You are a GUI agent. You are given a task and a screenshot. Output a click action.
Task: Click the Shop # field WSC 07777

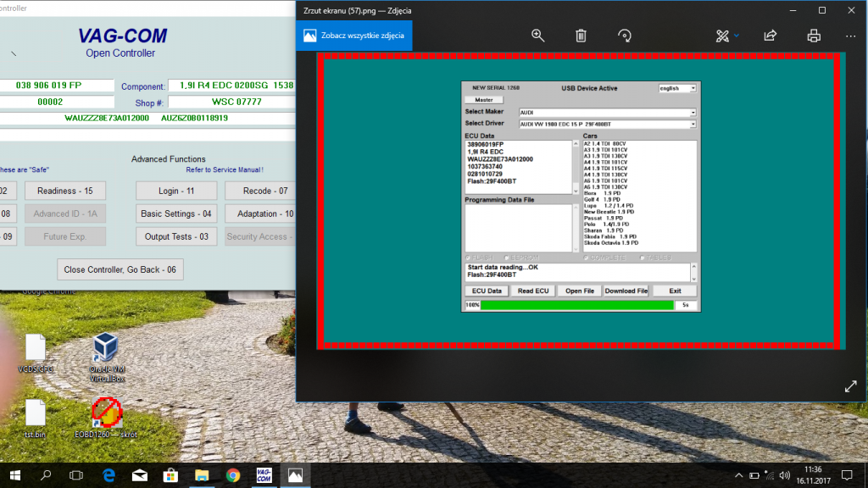point(232,102)
